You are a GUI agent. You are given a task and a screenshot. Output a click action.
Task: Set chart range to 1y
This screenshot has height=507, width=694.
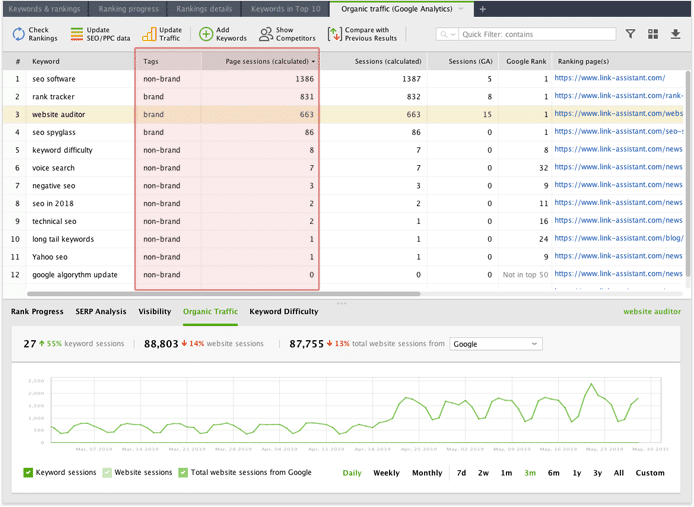[577, 473]
